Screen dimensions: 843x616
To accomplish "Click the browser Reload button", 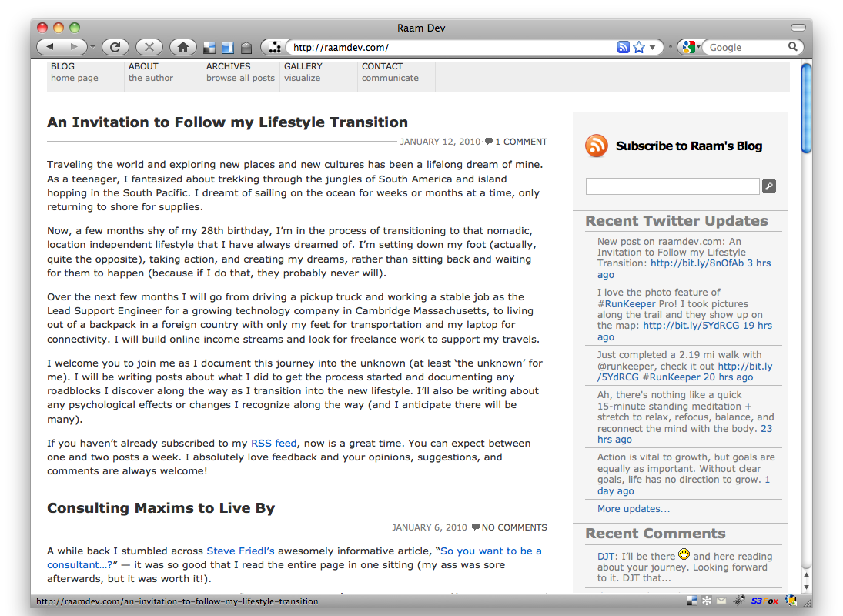I will click(115, 47).
